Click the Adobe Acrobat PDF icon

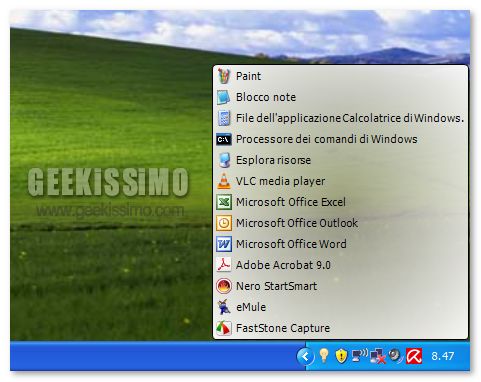click(x=224, y=265)
